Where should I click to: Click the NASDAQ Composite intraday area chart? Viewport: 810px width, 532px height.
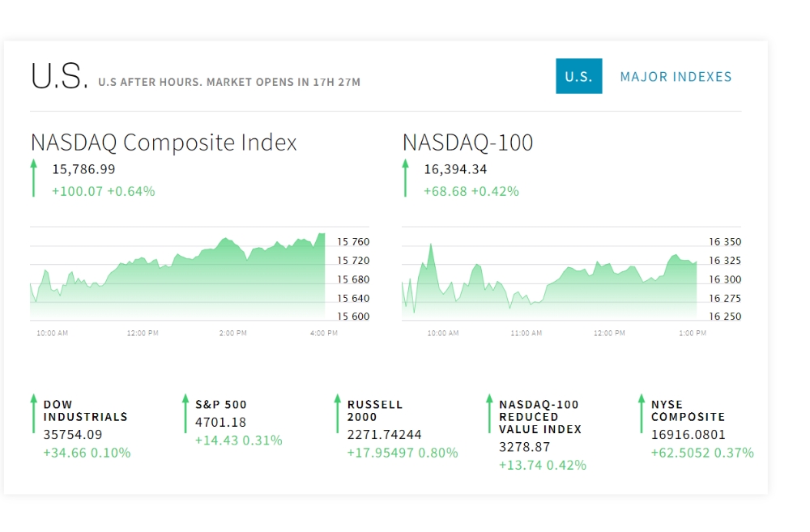[x=177, y=276]
